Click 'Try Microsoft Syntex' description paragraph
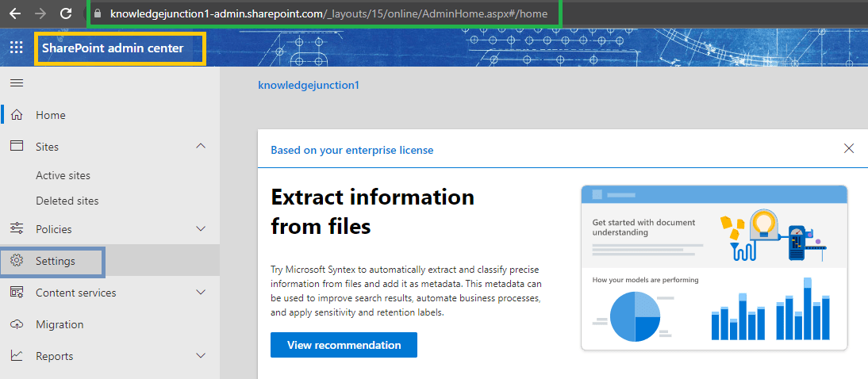The image size is (868, 379). [405, 291]
